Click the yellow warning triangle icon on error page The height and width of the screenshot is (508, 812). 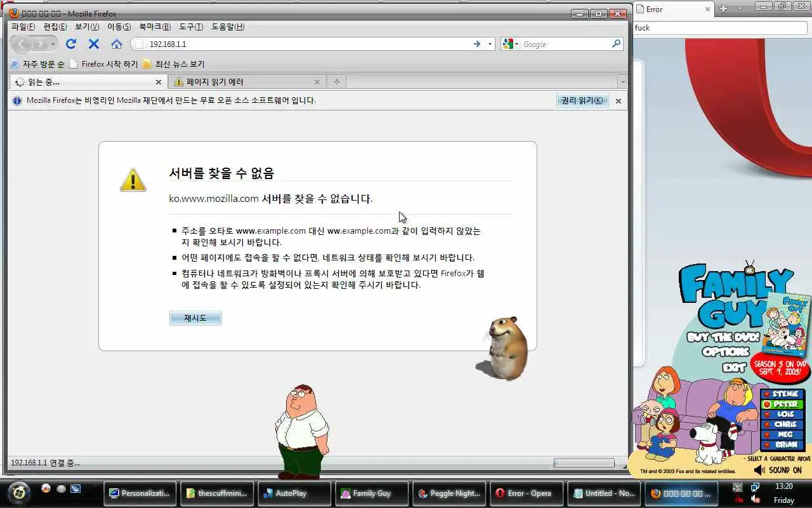tap(133, 180)
